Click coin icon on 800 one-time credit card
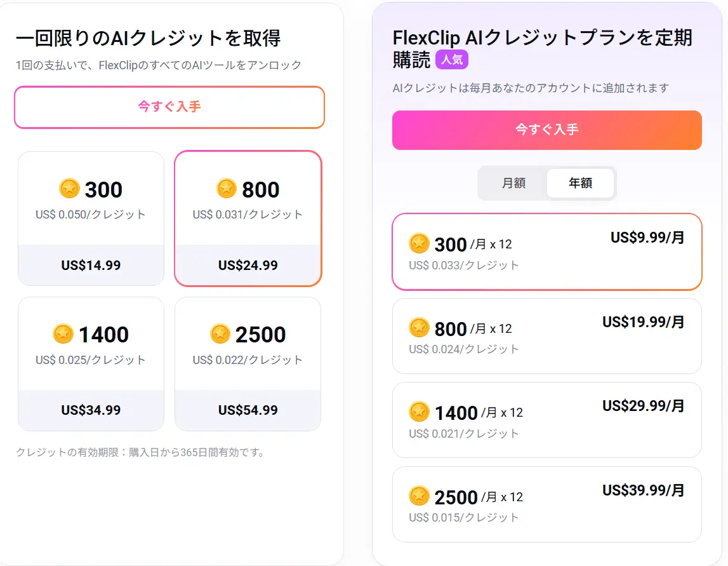The width and height of the screenshot is (728, 566). (227, 188)
